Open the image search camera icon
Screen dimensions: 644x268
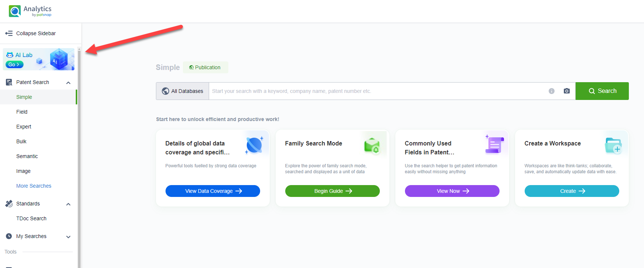[566, 91]
